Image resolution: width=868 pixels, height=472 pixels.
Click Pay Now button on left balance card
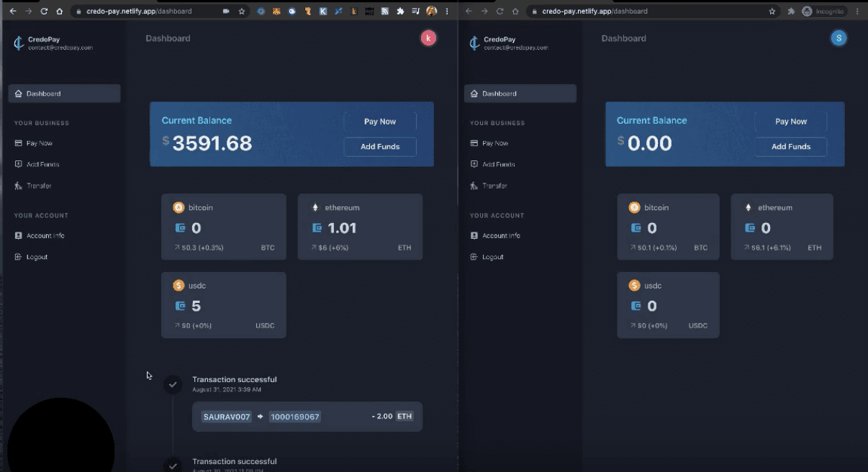coord(380,122)
